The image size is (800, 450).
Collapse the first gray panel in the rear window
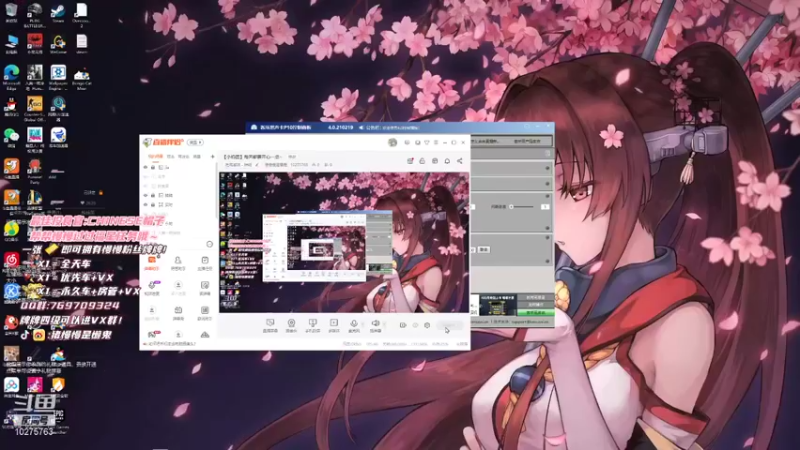(547, 168)
